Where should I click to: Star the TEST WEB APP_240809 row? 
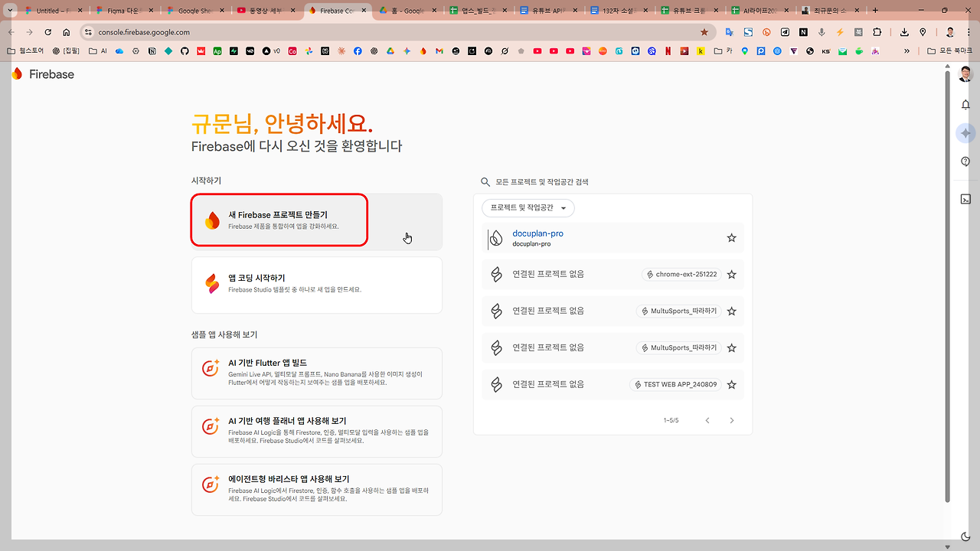click(731, 384)
